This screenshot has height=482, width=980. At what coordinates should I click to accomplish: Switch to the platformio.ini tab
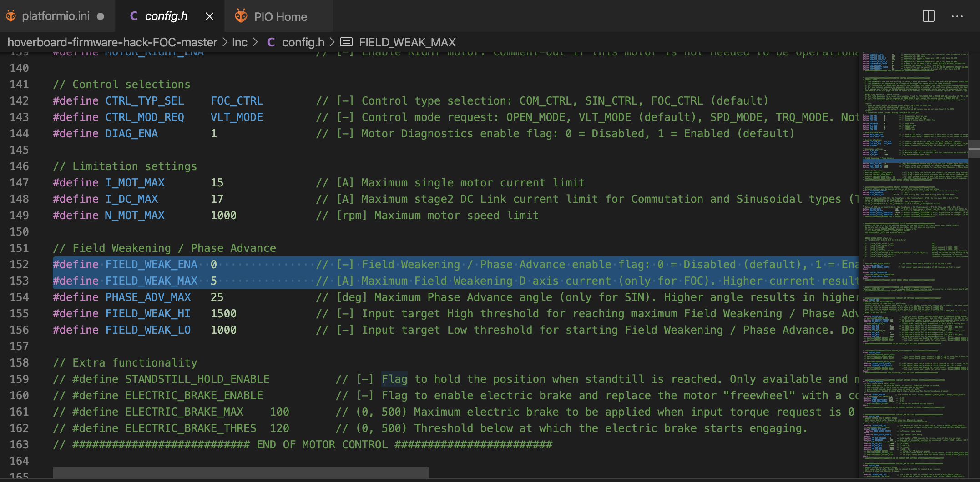(x=57, y=16)
